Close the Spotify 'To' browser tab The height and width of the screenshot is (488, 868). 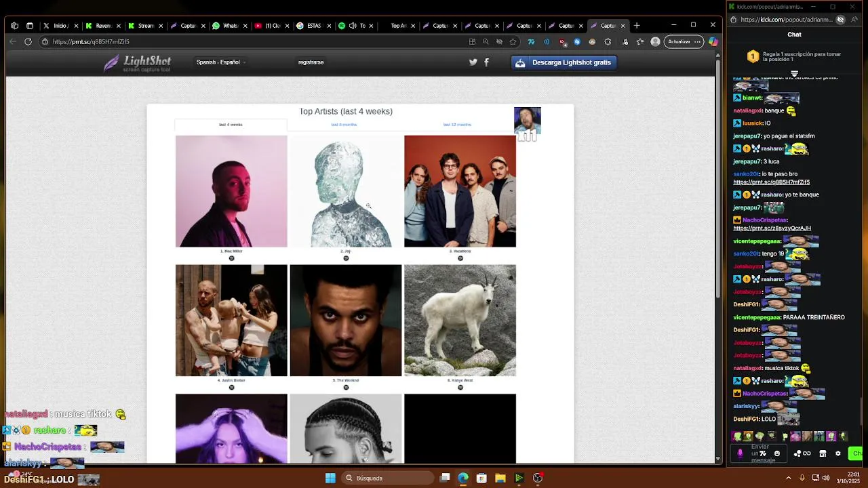371,26
